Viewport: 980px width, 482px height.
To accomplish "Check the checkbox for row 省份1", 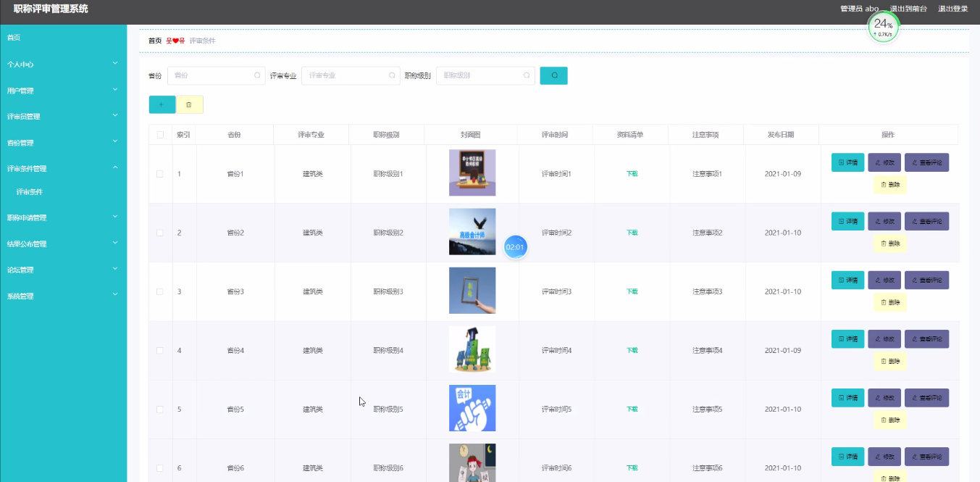I will [x=160, y=174].
